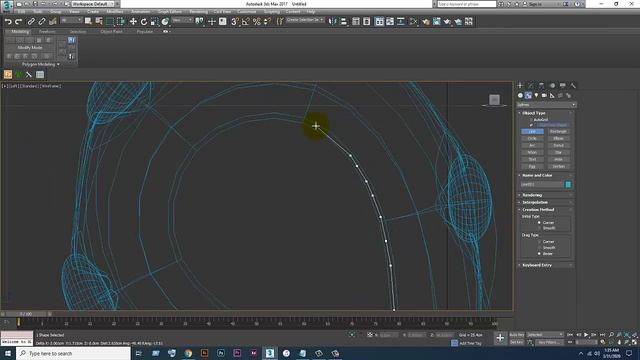
Task: Open the Hierarchy command panel tab
Action: pos(541,85)
